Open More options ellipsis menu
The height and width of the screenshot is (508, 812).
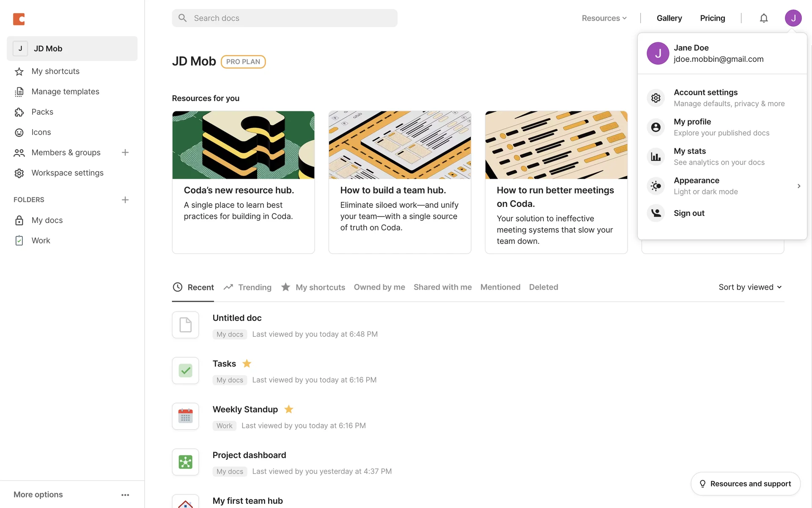click(125, 495)
